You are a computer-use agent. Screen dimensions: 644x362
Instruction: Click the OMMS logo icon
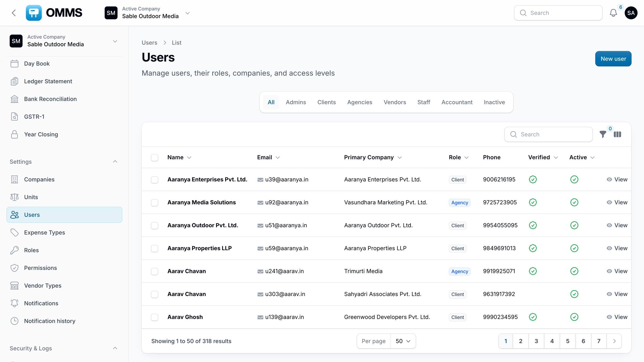(34, 13)
